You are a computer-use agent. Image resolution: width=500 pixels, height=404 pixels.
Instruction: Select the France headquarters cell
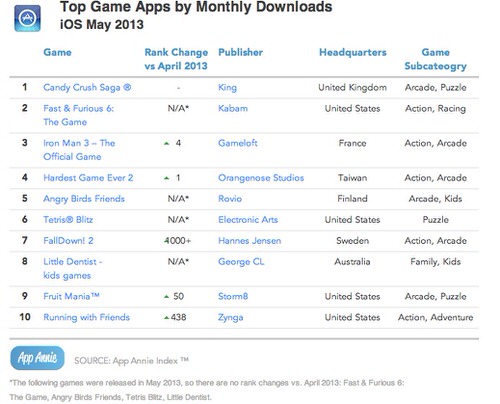pos(352,143)
